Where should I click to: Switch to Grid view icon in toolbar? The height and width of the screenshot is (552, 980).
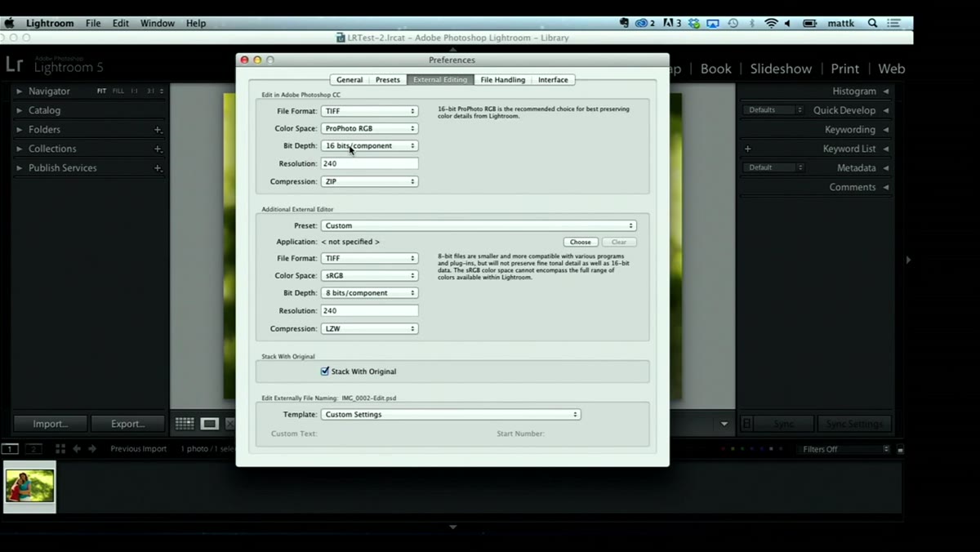click(x=185, y=424)
